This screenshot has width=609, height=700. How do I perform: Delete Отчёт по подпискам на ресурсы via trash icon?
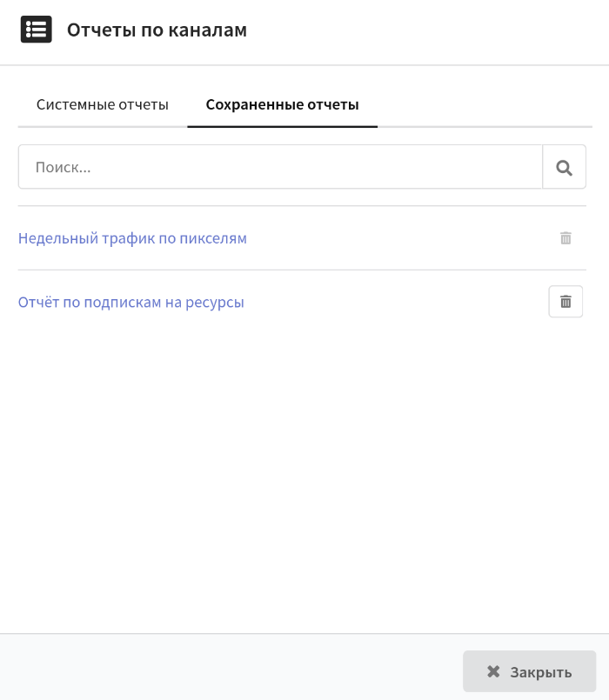click(565, 302)
